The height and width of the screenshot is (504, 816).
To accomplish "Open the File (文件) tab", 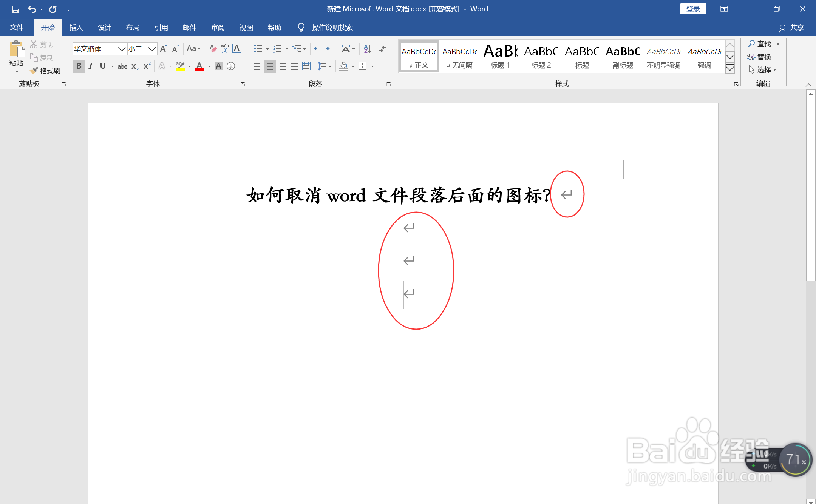I will (17, 28).
